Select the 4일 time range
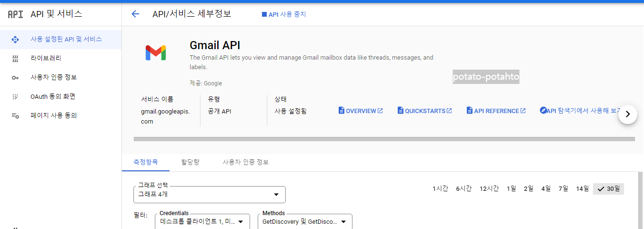Screen dimensions: 644x229 pyautogui.click(x=546, y=188)
